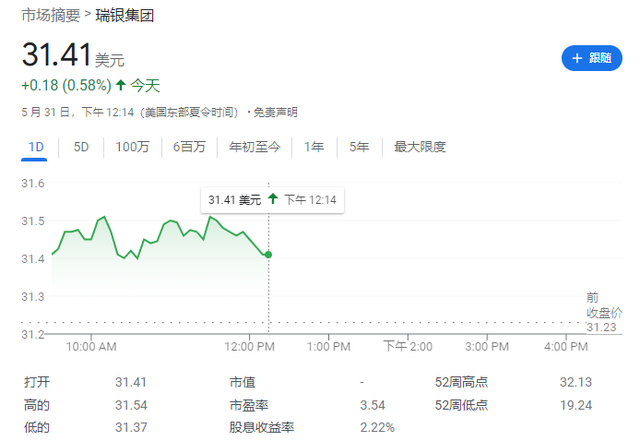Click the 下午 12:14 tooltip time
Screen dimensions: 640x441
[x=310, y=200]
